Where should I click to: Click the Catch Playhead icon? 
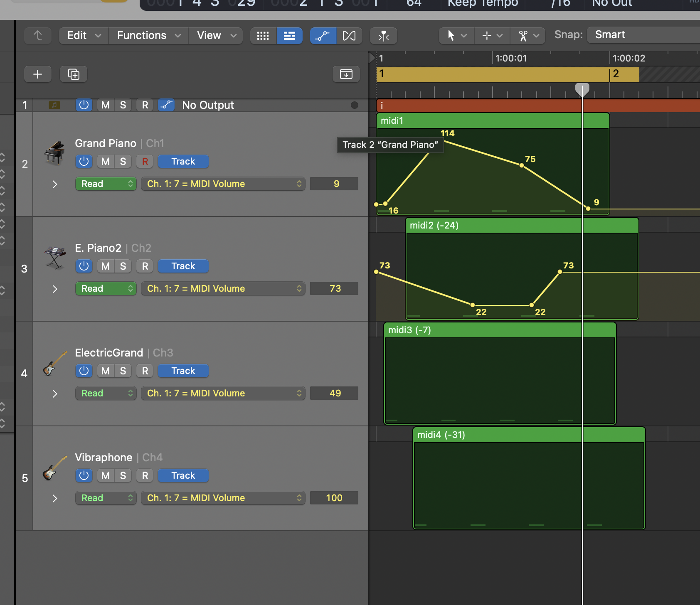pos(383,36)
